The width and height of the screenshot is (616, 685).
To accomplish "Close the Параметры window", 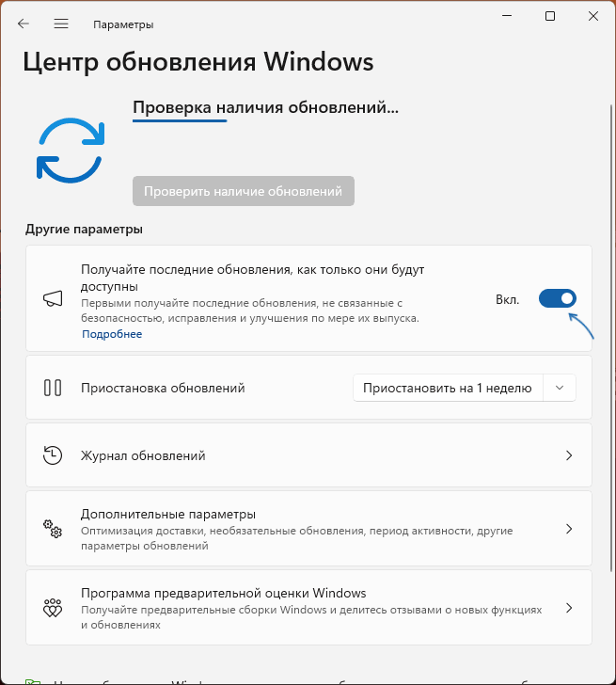I will [x=593, y=16].
